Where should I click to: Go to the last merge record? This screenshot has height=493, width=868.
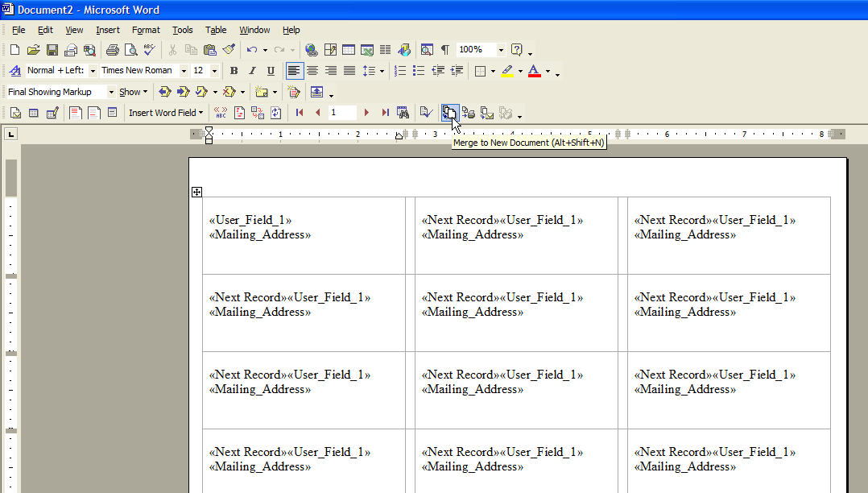point(385,113)
